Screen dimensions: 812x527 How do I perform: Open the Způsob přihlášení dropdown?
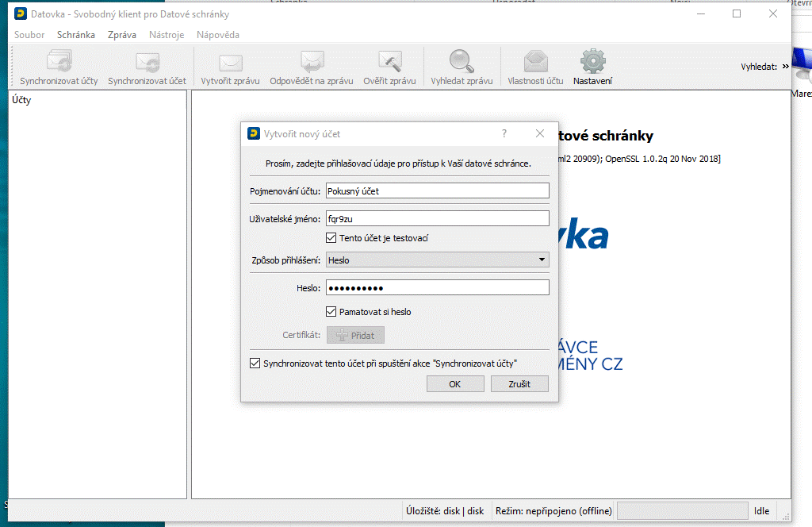[437, 260]
